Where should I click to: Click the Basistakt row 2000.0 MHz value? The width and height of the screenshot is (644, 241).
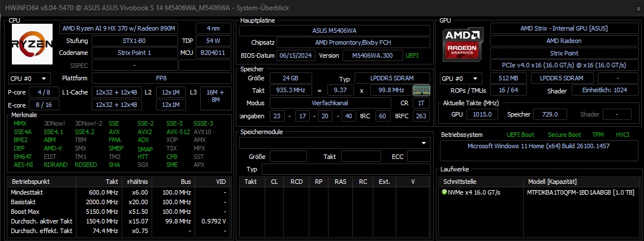(x=103, y=202)
